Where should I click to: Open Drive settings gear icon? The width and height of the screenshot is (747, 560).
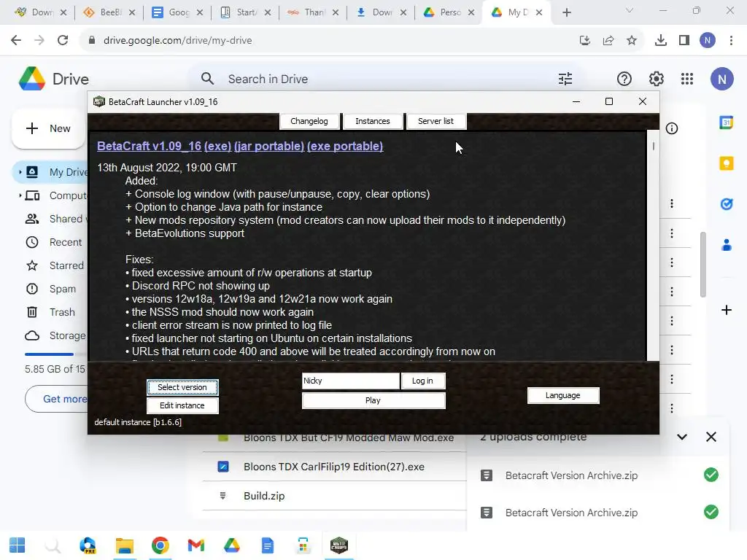click(x=656, y=79)
